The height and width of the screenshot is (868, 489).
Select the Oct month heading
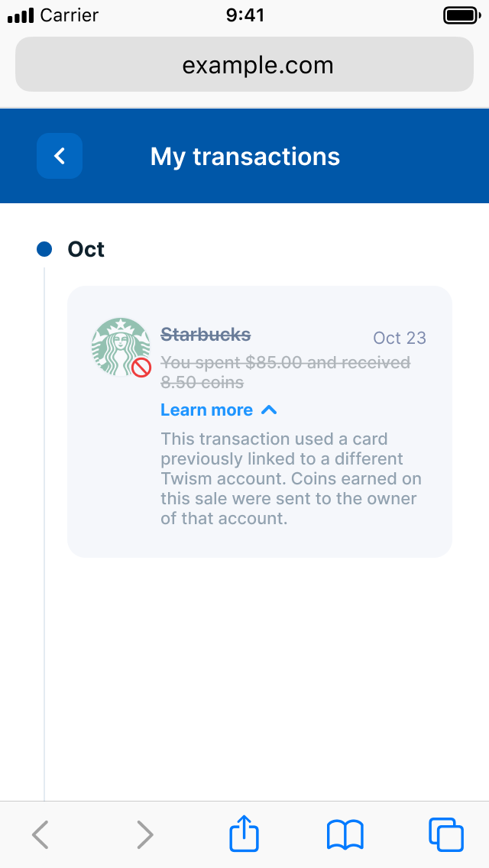coord(86,250)
